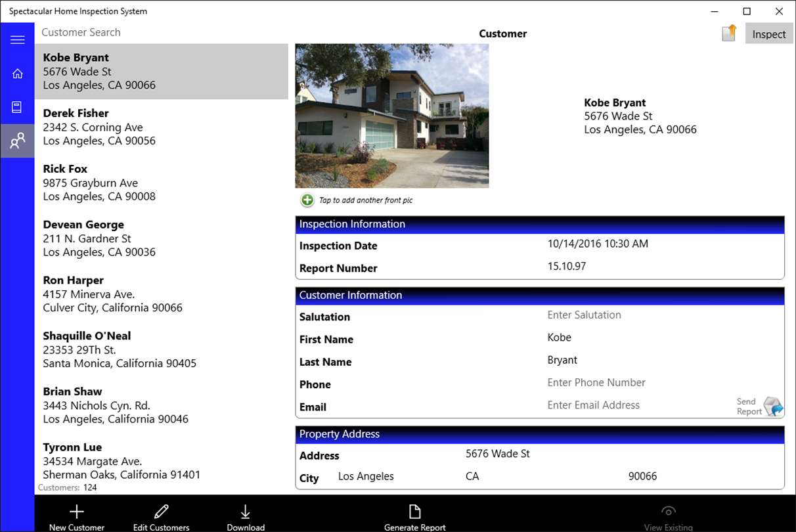Click the Customer Search field
Screen dimensions: 796x532
tap(162, 32)
